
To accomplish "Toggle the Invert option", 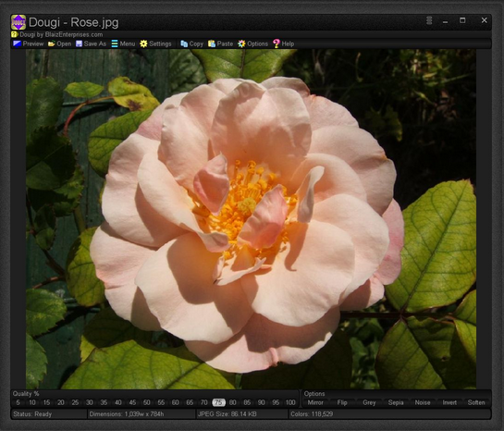I will click(449, 402).
